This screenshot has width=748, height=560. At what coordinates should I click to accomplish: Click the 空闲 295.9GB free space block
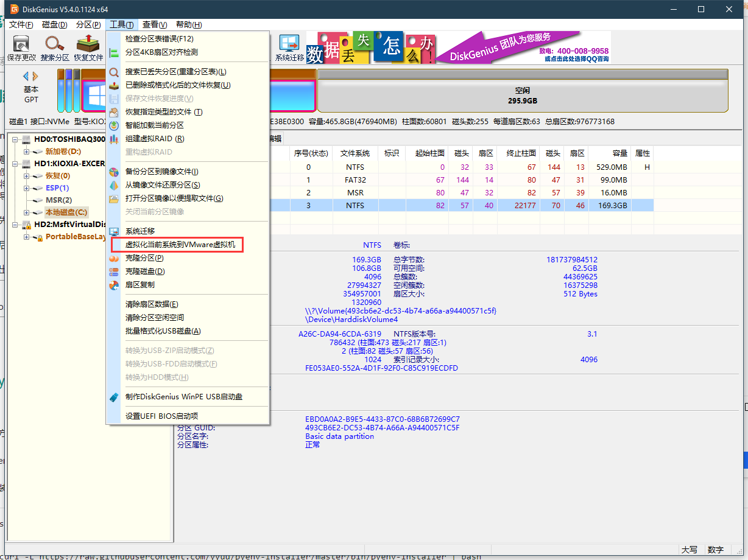click(x=522, y=96)
